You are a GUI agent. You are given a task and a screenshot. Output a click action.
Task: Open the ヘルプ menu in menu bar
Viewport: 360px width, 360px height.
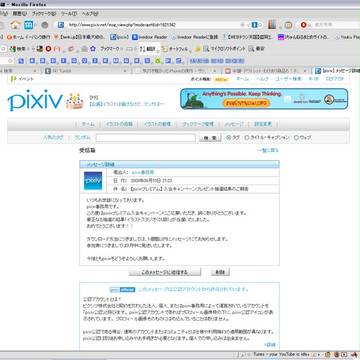click(90, 14)
